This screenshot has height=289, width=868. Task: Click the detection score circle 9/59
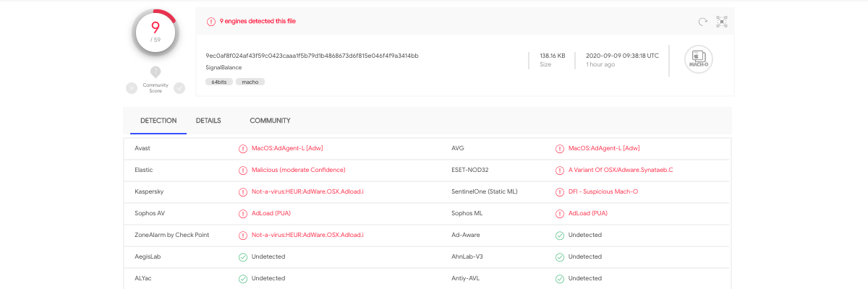(x=156, y=33)
